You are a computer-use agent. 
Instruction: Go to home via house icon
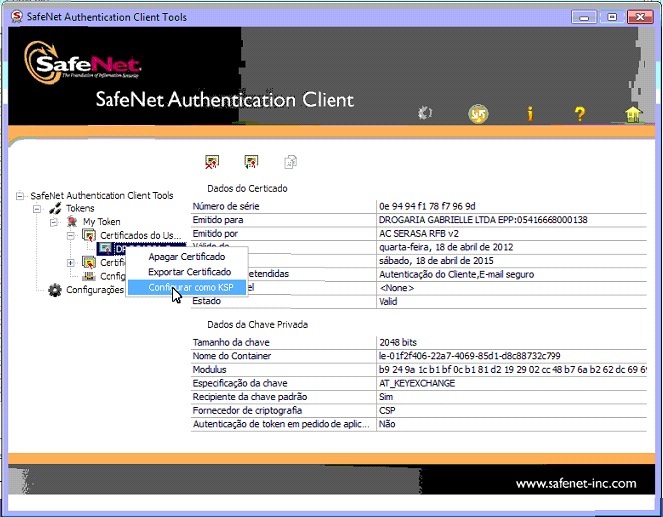632,114
